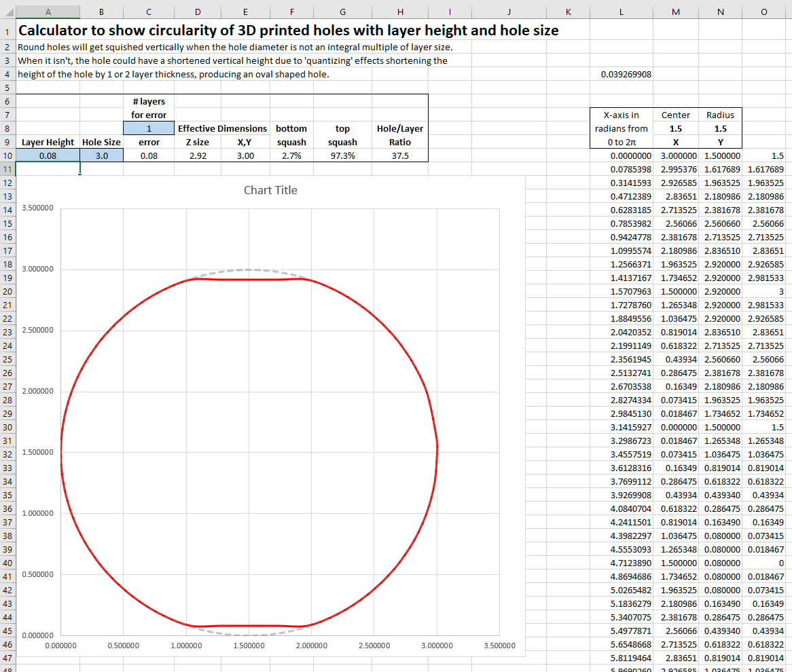The height and width of the screenshot is (672, 792).
Task: Select the Layer Height value cell 0.08
Action: pos(48,155)
